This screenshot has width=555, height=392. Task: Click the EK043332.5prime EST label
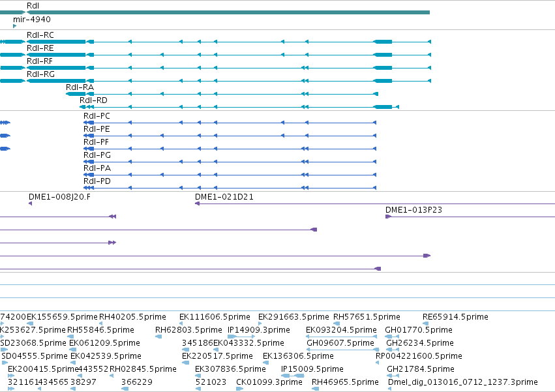(x=248, y=343)
